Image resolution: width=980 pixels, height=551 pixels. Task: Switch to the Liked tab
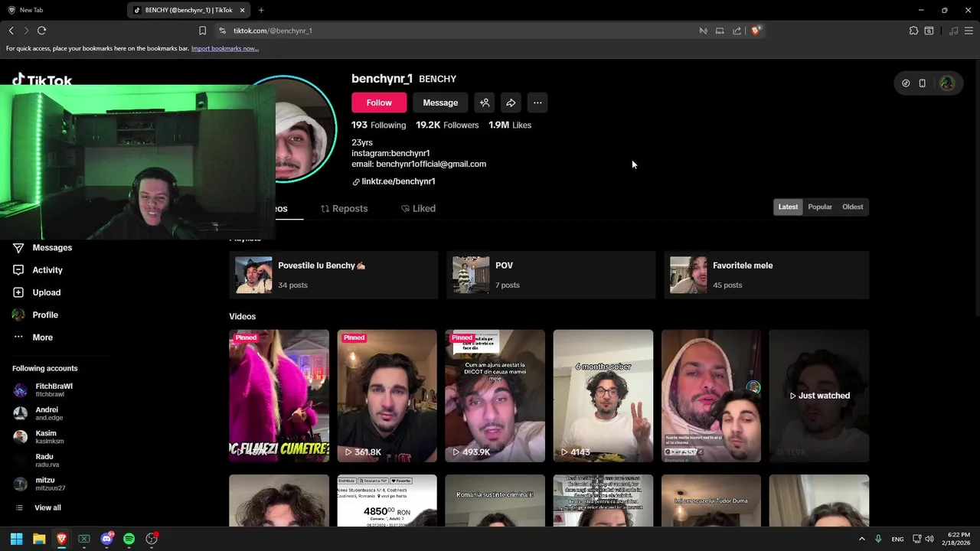(418, 208)
